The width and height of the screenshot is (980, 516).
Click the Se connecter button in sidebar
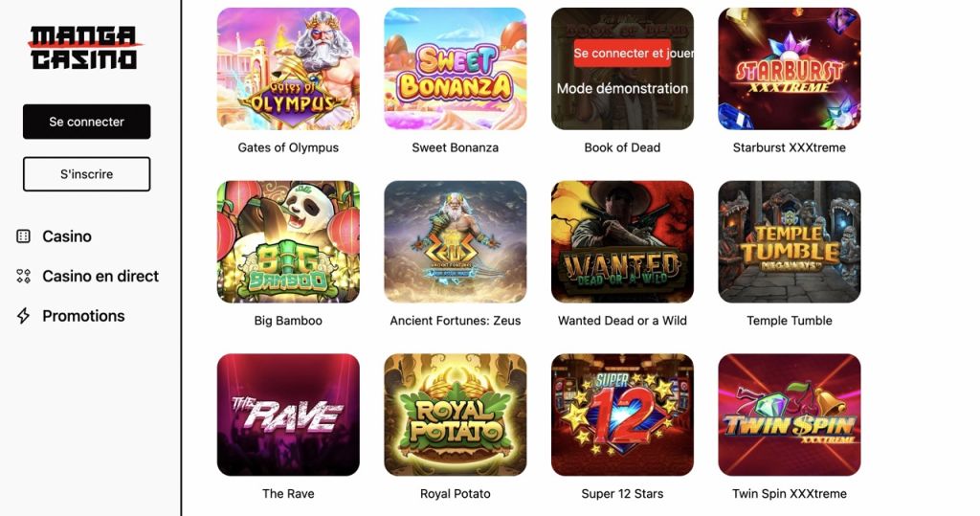click(x=87, y=122)
